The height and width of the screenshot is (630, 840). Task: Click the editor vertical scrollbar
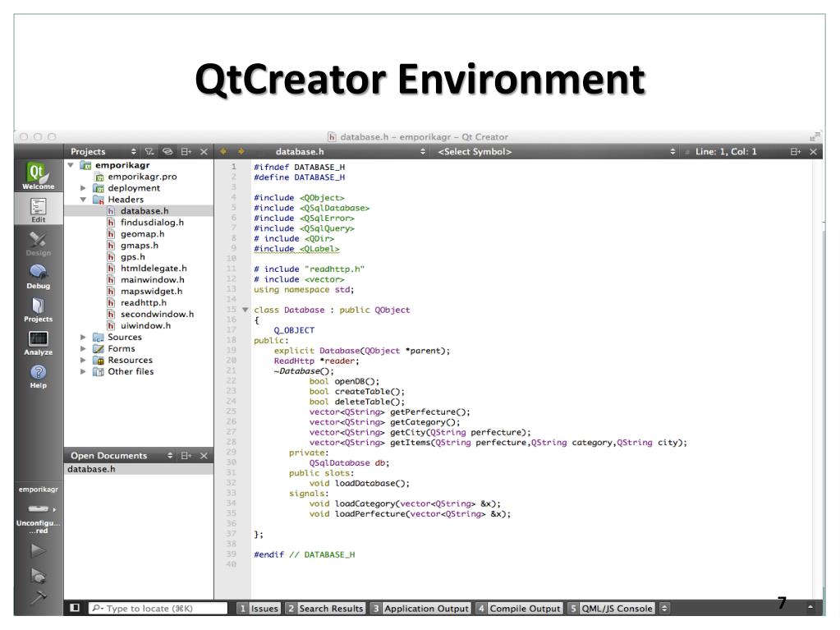point(818,378)
